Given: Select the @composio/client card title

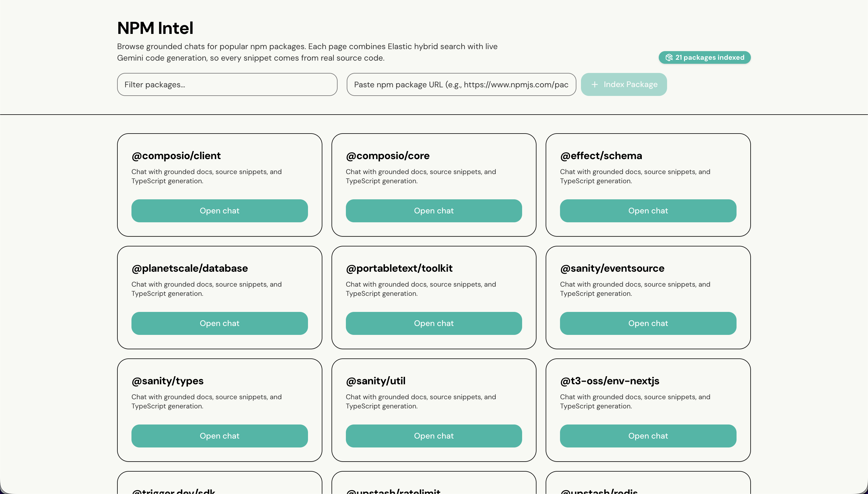Looking at the screenshot, I should 176,156.
